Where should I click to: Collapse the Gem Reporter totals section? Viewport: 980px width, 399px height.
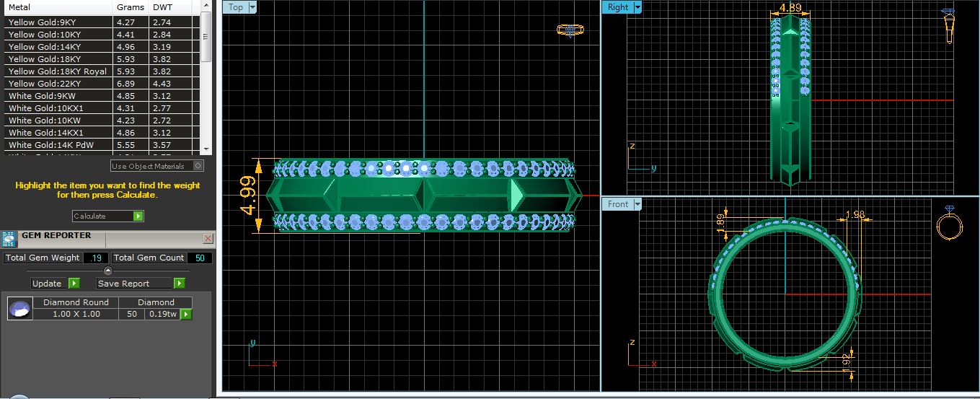click(x=108, y=271)
